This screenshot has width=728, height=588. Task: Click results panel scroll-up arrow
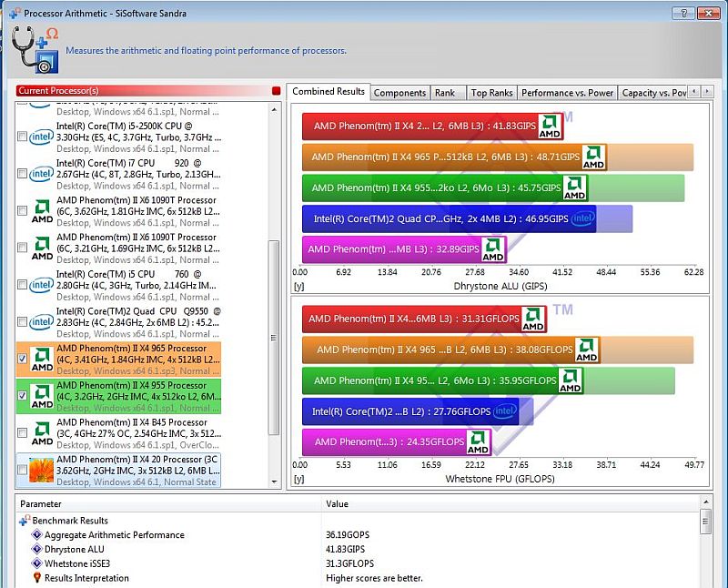[706, 502]
